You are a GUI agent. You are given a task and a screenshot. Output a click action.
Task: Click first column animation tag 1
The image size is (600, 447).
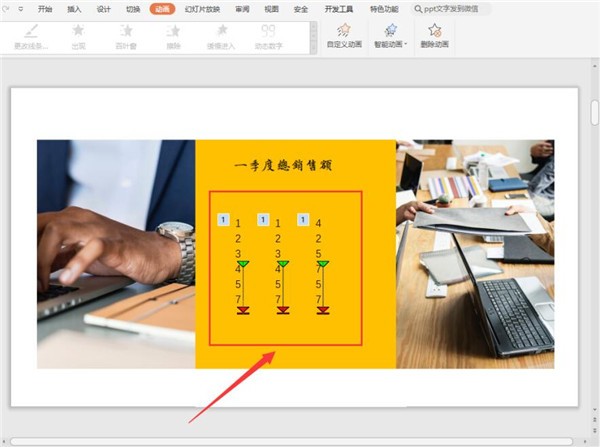click(x=223, y=219)
